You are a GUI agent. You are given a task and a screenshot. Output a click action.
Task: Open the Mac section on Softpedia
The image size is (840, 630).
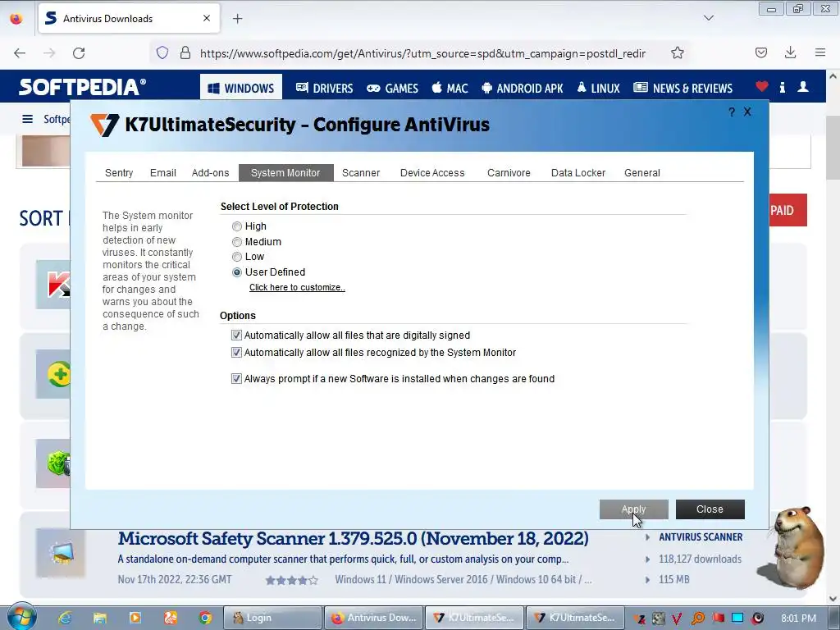(450, 88)
